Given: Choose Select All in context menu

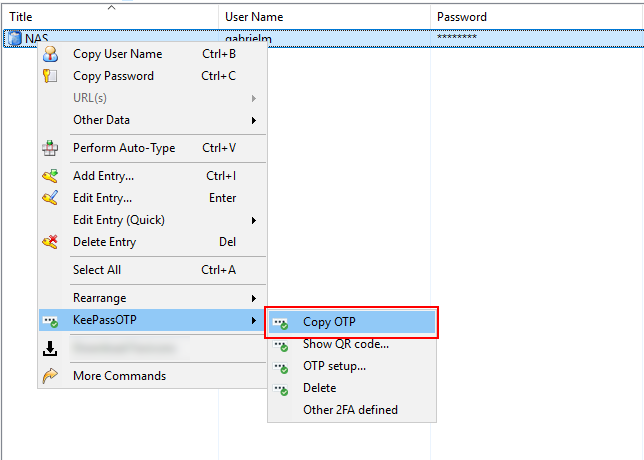Looking at the screenshot, I should tap(97, 270).
